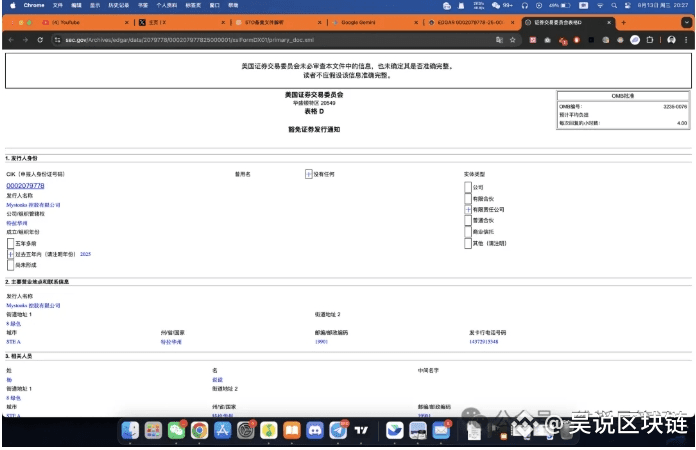The width and height of the screenshot is (696, 450).
Task: Check the 五年多前 checkbox
Action: pyautogui.click(x=10, y=243)
